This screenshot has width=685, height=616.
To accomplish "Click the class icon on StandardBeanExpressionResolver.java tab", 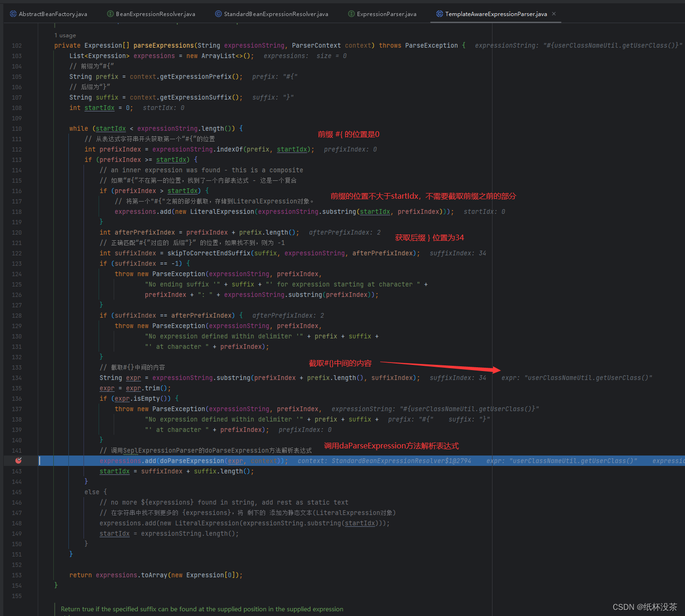I will pyautogui.click(x=218, y=14).
